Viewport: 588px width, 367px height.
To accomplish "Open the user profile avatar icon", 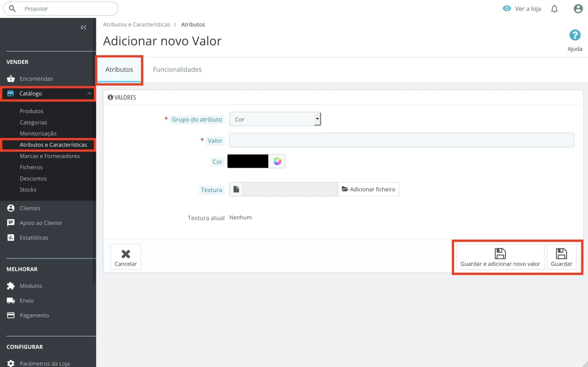I will [578, 9].
